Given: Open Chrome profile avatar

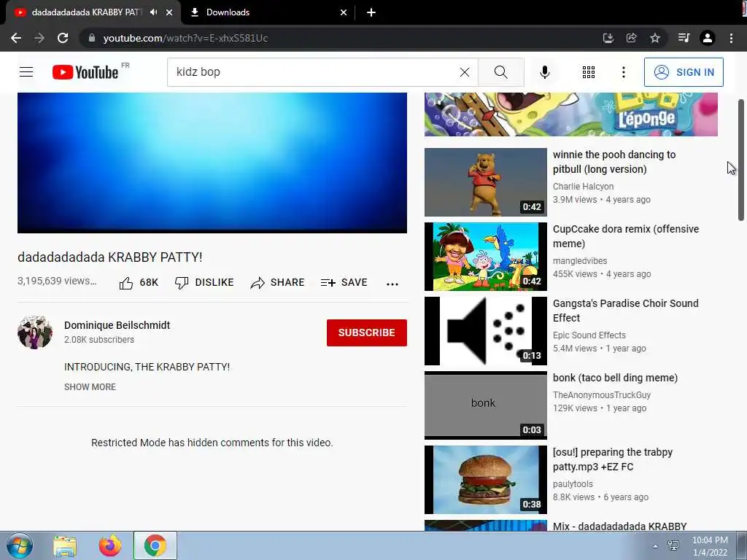Looking at the screenshot, I should (708, 38).
